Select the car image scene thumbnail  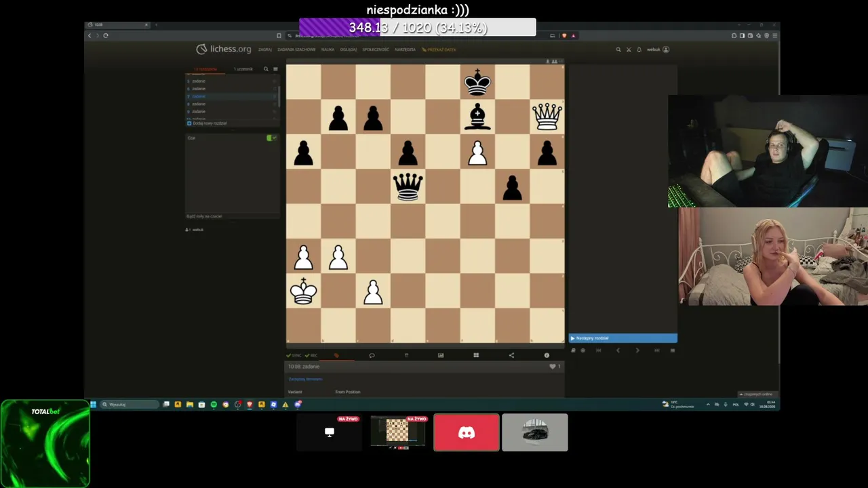535,432
